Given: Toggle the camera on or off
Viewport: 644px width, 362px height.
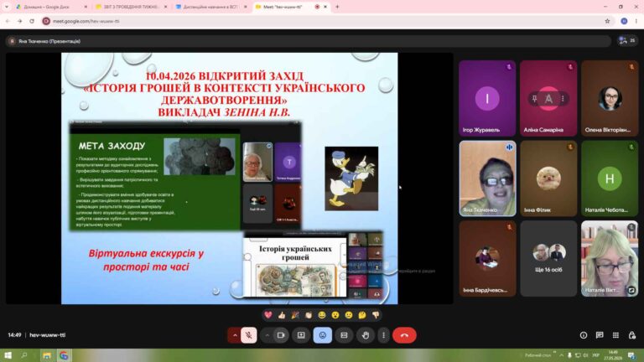Looking at the screenshot, I should coord(281,335).
